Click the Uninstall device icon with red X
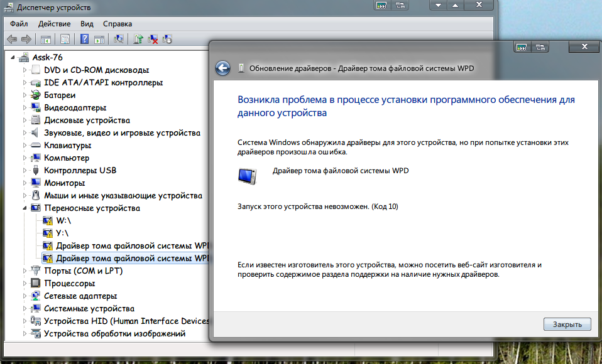This screenshot has height=364, width=602. 153,40
